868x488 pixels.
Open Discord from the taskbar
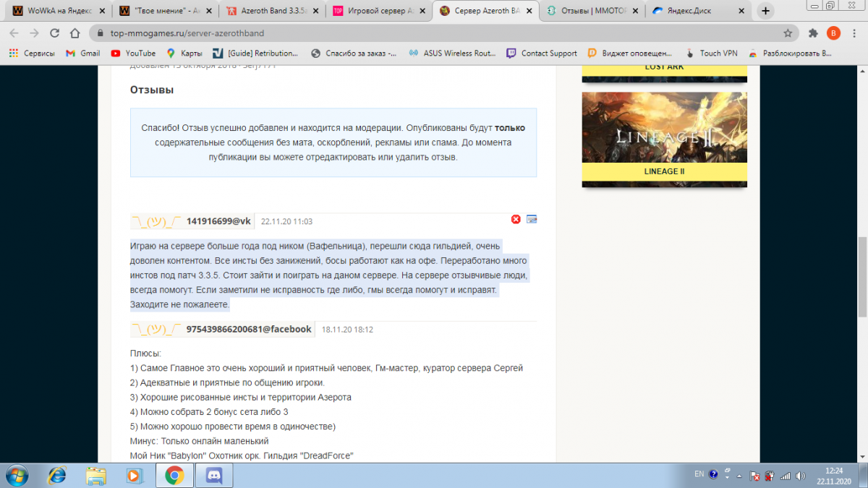pyautogui.click(x=213, y=475)
